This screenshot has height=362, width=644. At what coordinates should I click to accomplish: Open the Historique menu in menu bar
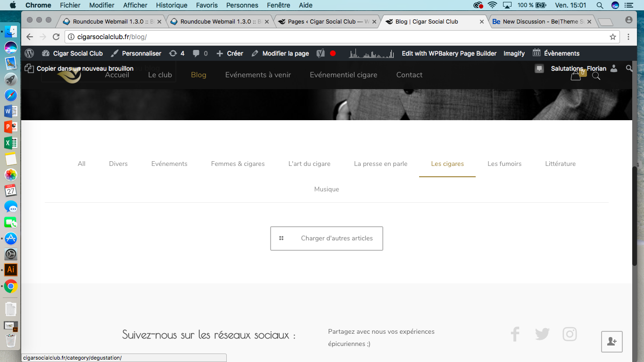(172, 5)
